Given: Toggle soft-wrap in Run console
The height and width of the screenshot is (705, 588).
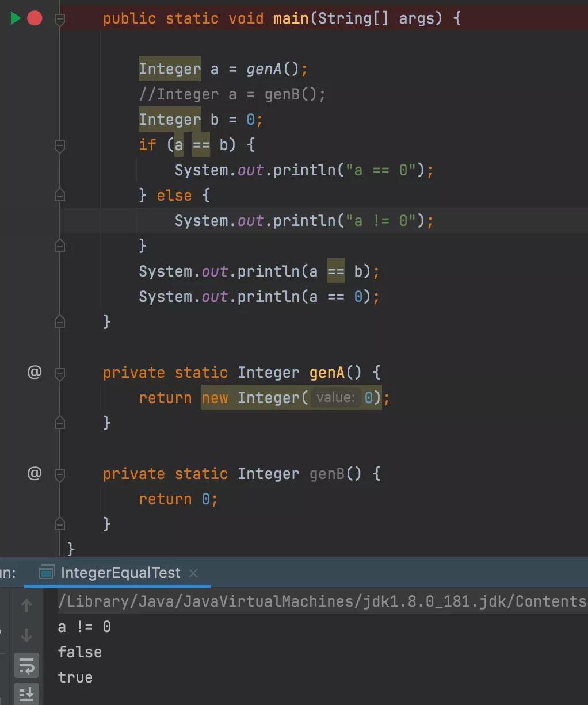Looking at the screenshot, I should pyautogui.click(x=26, y=666).
